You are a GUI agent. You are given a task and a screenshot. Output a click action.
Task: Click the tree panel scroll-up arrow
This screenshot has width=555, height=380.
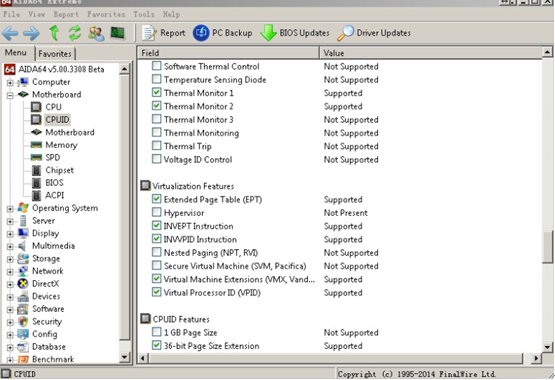click(x=124, y=69)
